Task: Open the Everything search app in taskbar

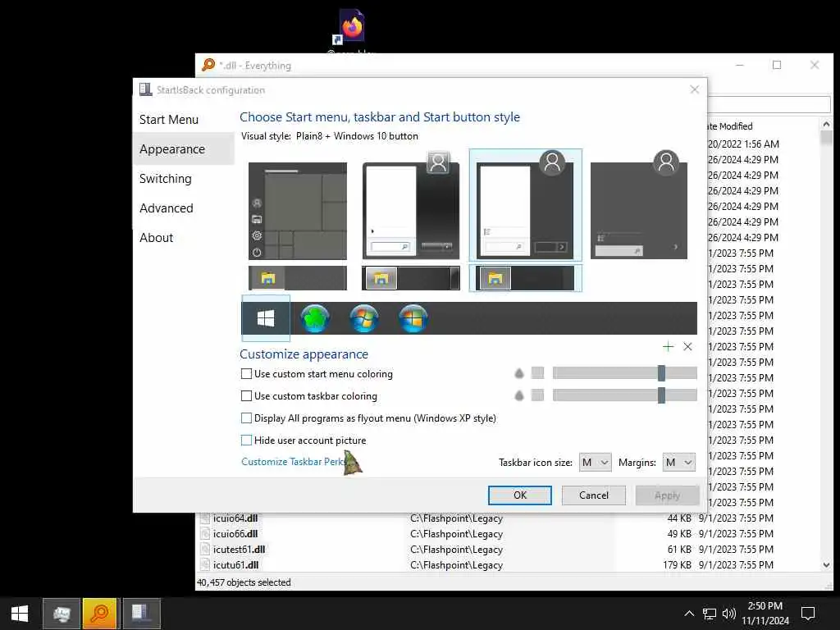Action: click(99, 614)
